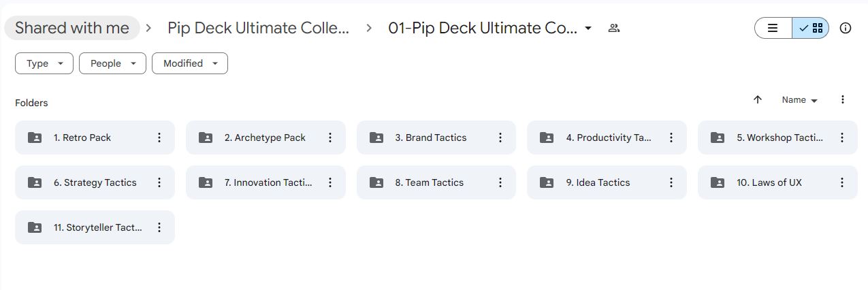This screenshot has width=868, height=290.
Task: Go to Shared with me breadcrumb
Action: pyautogui.click(x=72, y=28)
